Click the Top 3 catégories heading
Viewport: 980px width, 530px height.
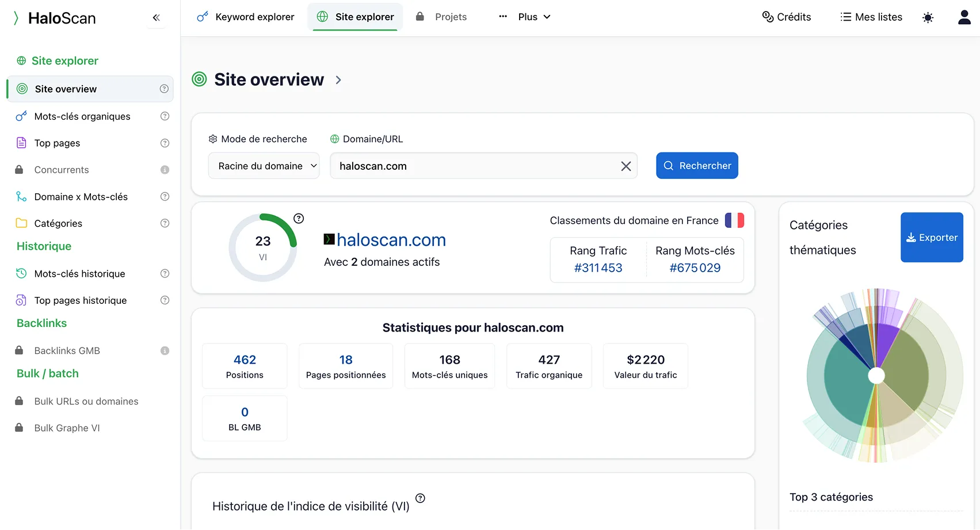(831, 497)
